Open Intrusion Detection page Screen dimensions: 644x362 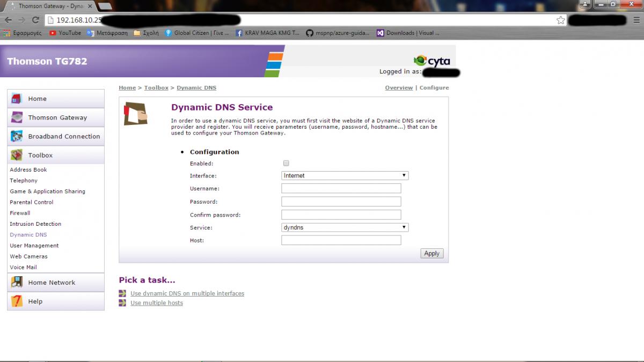pos(35,224)
